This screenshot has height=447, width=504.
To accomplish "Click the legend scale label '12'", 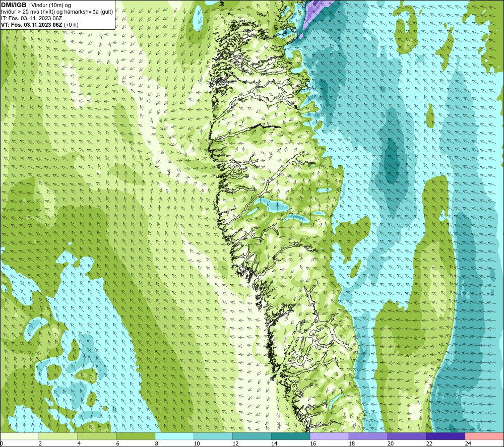I will click(235, 443).
